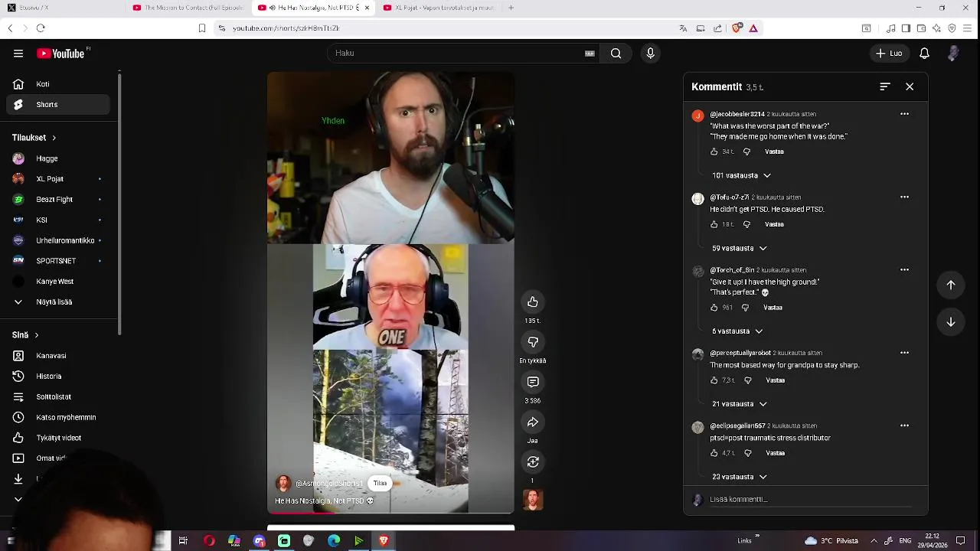This screenshot has height=551, width=980.
Task: Open the Short's comments button
Action: click(533, 381)
